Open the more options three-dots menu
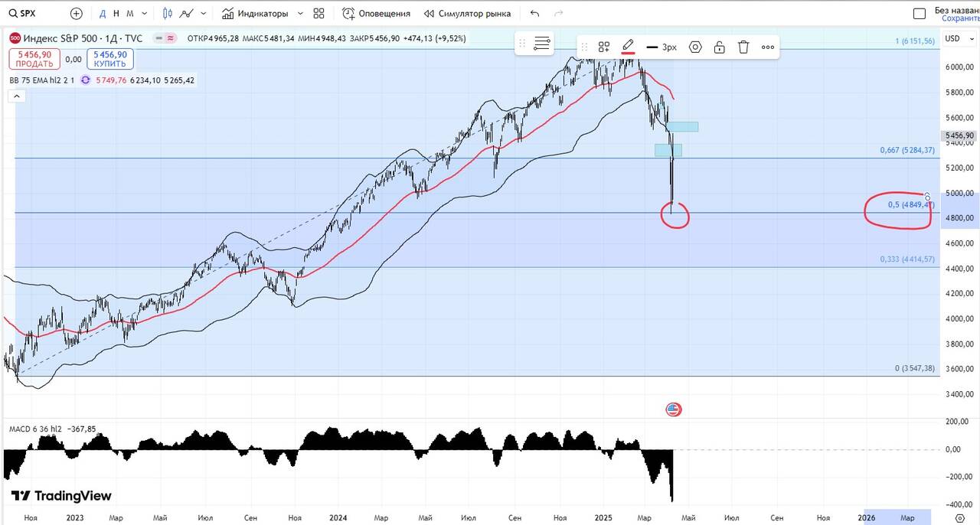The width and height of the screenshot is (980, 525). tap(768, 47)
